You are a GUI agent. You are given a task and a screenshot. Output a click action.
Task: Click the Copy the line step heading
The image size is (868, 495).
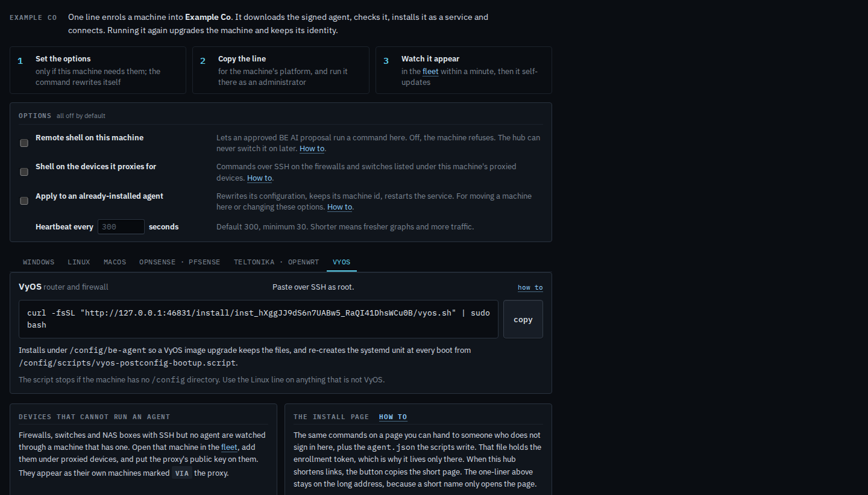click(x=242, y=59)
